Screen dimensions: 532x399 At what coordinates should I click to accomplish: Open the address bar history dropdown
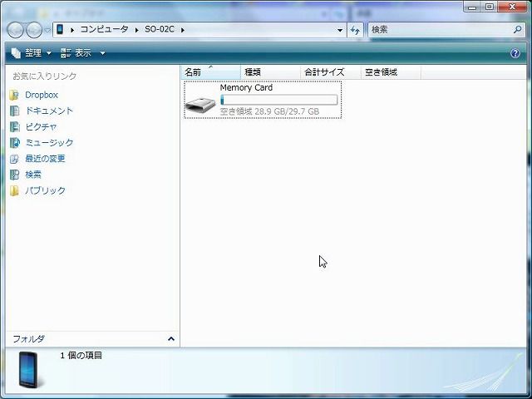pyautogui.click(x=340, y=30)
